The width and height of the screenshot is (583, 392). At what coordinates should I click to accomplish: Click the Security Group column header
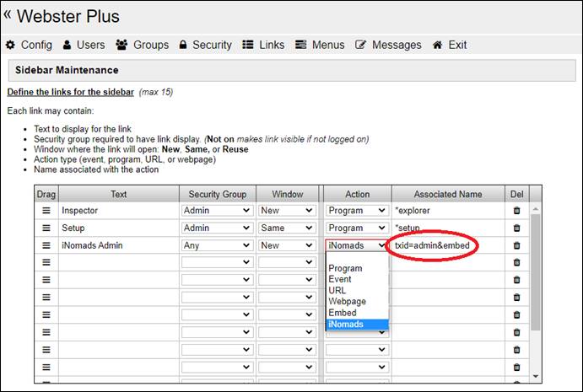tap(218, 194)
